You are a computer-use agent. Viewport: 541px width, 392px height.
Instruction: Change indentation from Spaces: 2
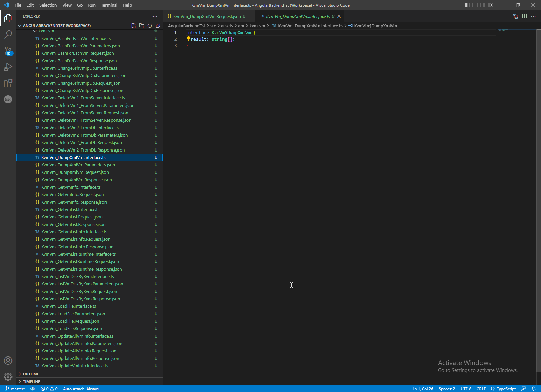coord(447,389)
